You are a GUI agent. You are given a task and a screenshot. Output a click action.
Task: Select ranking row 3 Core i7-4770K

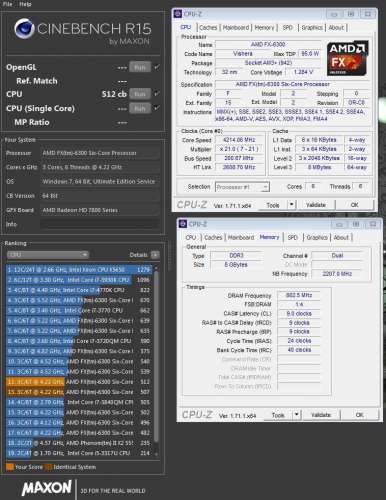[79, 290]
